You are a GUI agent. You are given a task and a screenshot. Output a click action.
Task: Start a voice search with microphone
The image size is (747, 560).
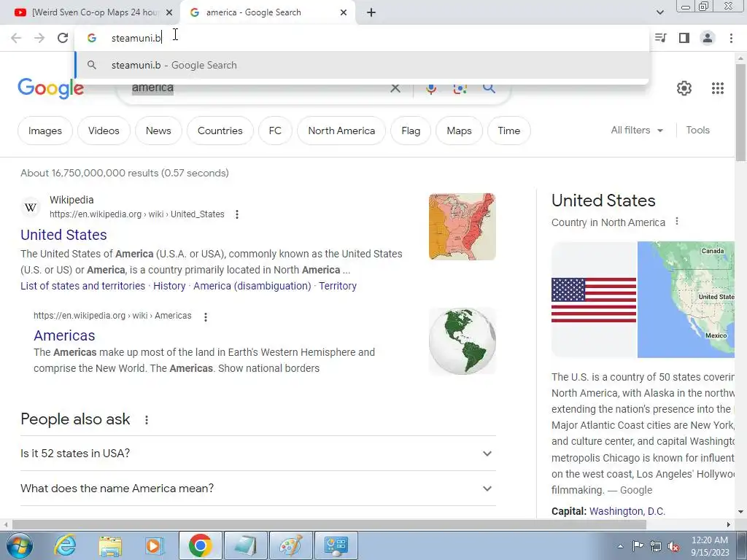pyautogui.click(x=430, y=88)
